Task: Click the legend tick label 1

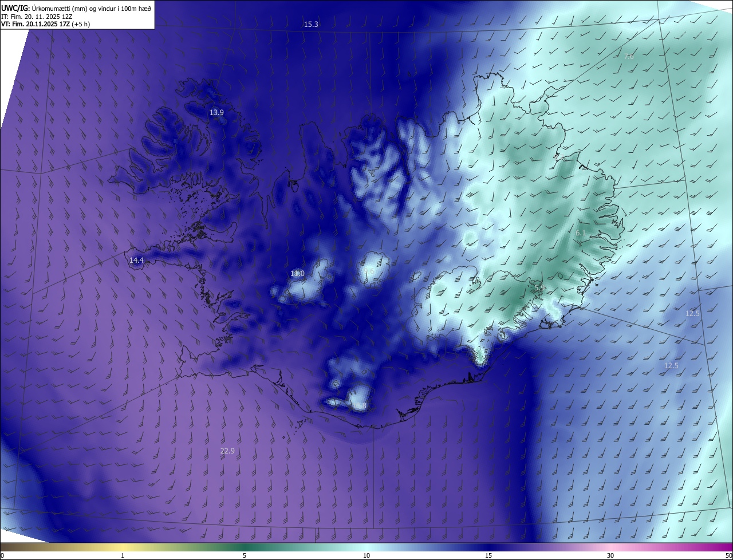Action: coord(123,555)
